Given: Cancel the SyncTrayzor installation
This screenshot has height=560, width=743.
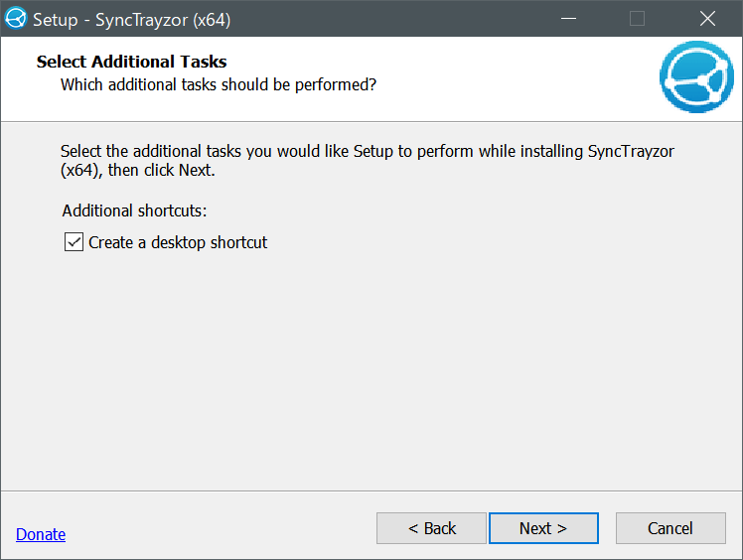Looking at the screenshot, I should [670, 528].
